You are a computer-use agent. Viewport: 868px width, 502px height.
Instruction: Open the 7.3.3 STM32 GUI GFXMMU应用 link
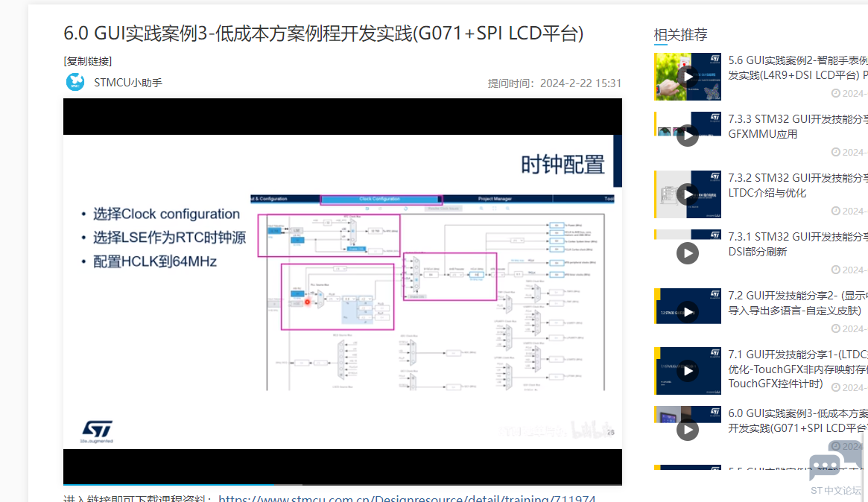coord(798,126)
